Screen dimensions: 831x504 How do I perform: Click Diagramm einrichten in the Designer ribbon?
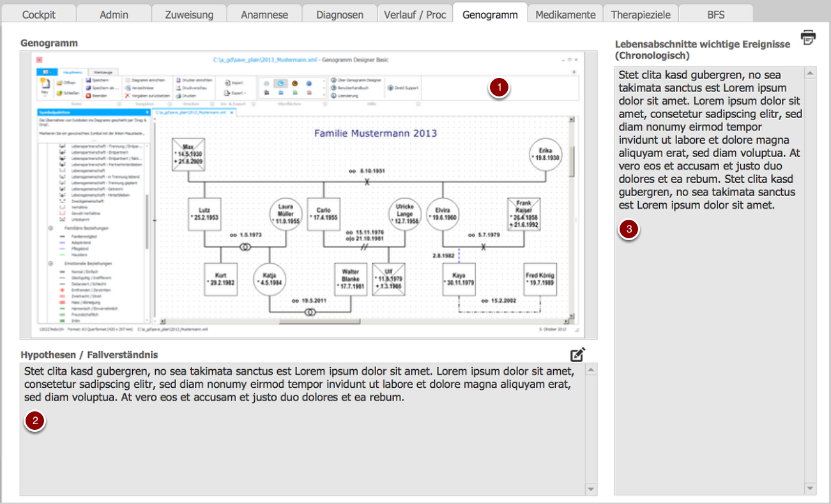pos(145,80)
